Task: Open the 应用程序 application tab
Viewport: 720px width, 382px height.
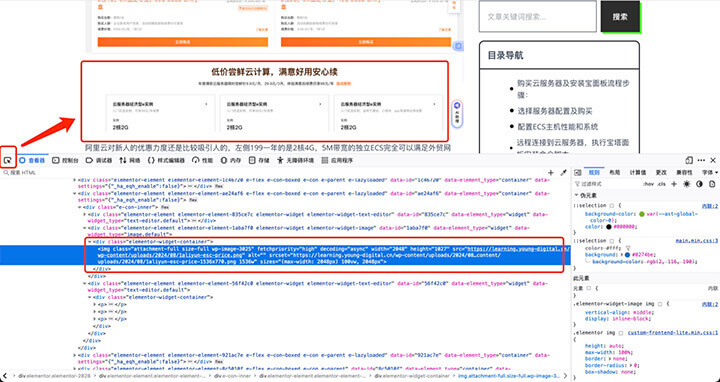Action: click(x=337, y=160)
